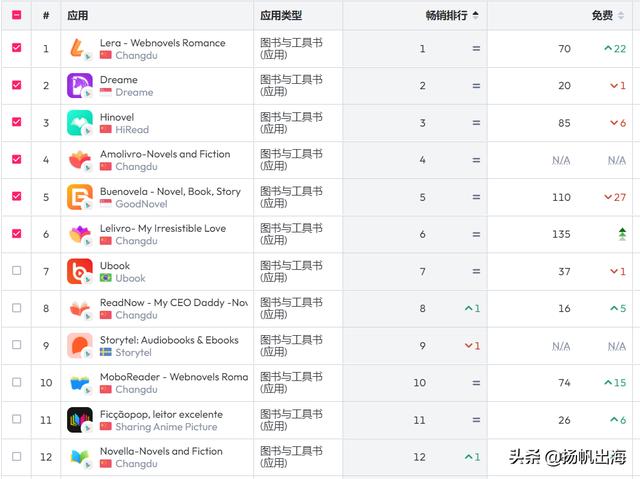The height and width of the screenshot is (479, 640).
Task: Click the # rank column header
Action: [x=45, y=15]
